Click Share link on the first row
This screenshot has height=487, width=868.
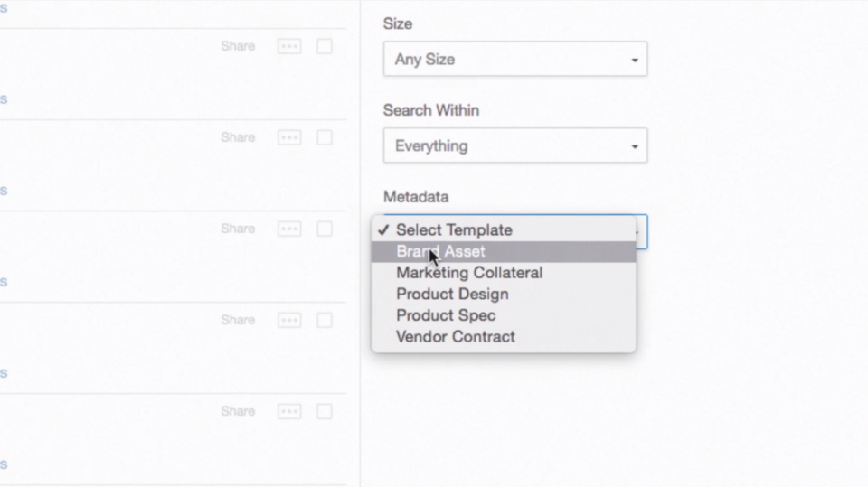(238, 46)
